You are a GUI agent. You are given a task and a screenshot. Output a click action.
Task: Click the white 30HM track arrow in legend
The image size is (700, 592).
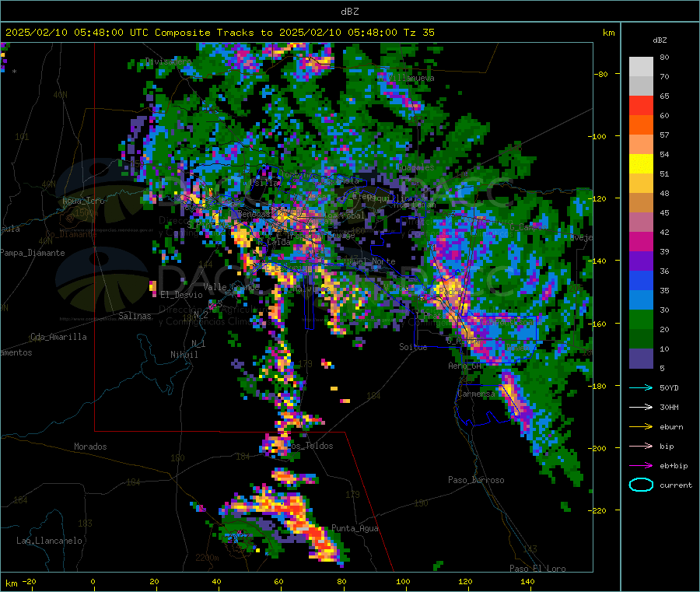click(x=641, y=407)
